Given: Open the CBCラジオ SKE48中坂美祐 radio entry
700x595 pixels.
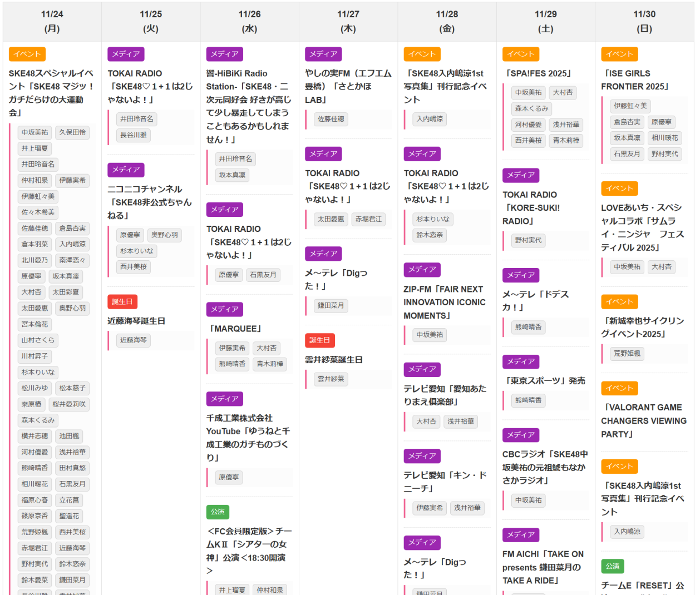Looking at the screenshot, I should click(545, 467).
